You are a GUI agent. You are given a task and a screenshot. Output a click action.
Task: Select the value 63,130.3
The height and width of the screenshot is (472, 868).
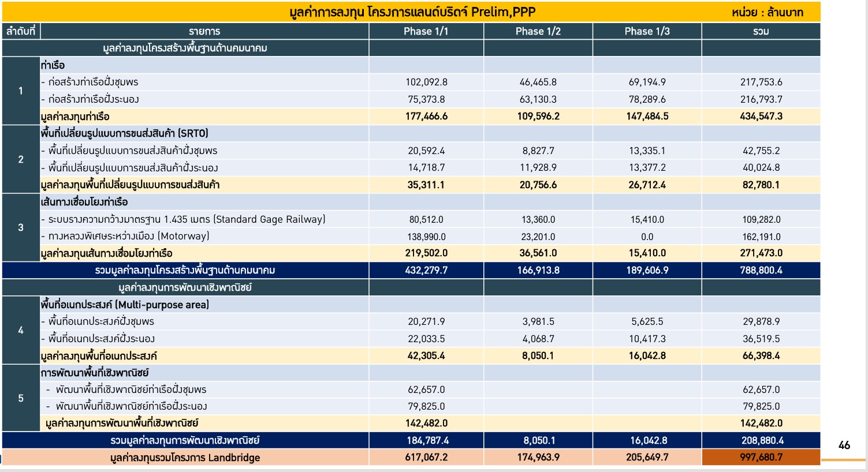tap(538, 99)
